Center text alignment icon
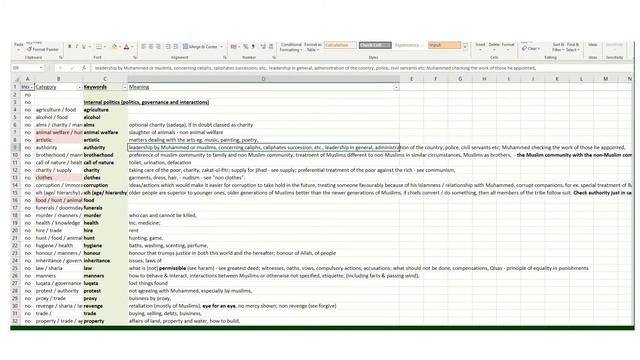The height and width of the screenshot is (360, 640). click(151, 47)
